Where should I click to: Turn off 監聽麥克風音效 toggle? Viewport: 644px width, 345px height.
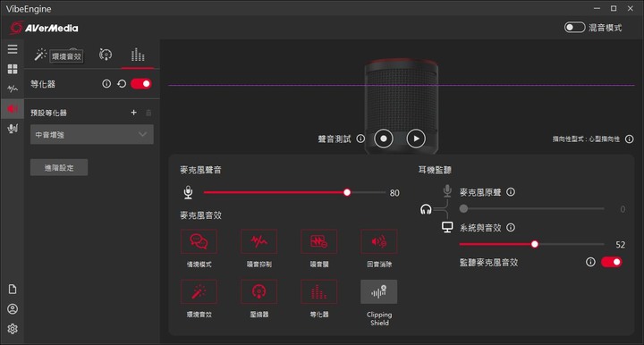coord(612,262)
